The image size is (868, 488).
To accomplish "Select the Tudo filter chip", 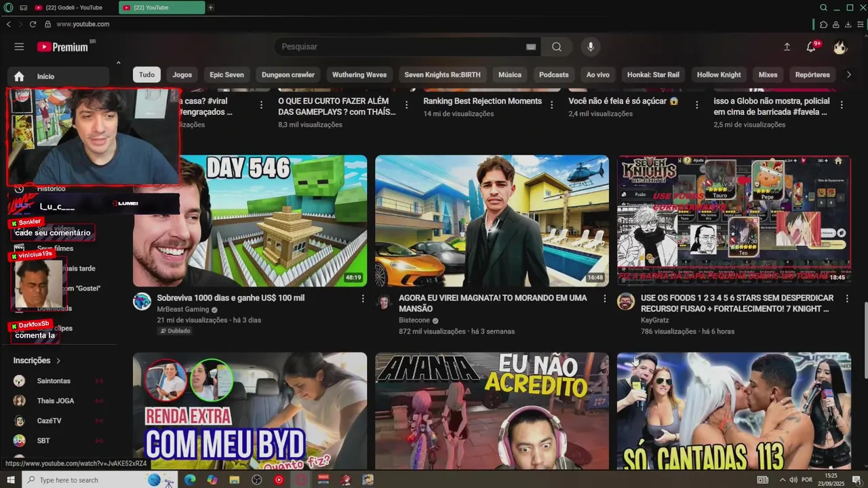I will (146, 75).
